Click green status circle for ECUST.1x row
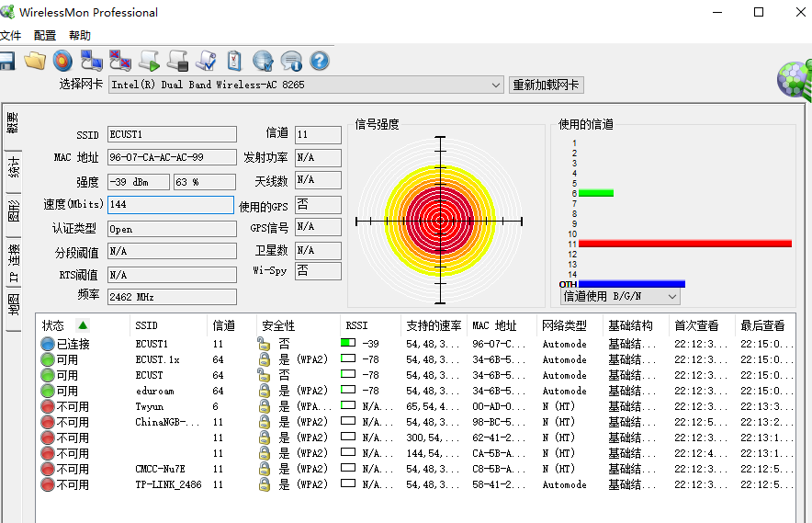 click(48, 359)
